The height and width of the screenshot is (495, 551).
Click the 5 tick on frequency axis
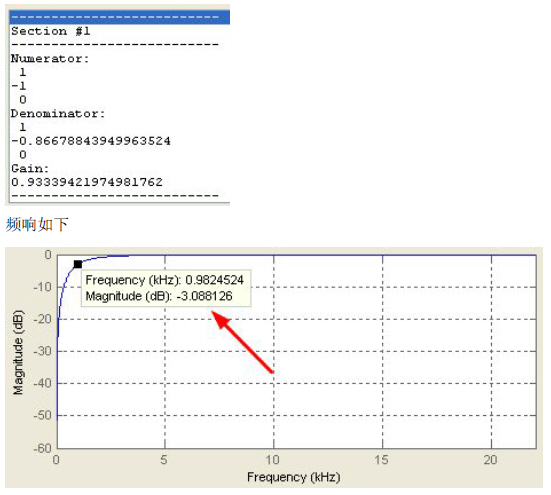coord(164,460)
